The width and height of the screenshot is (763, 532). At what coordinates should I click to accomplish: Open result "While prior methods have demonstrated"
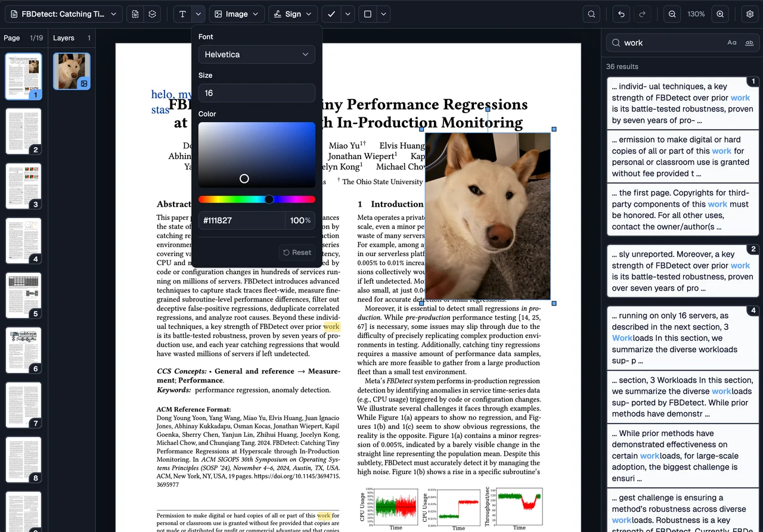(683, 456)
